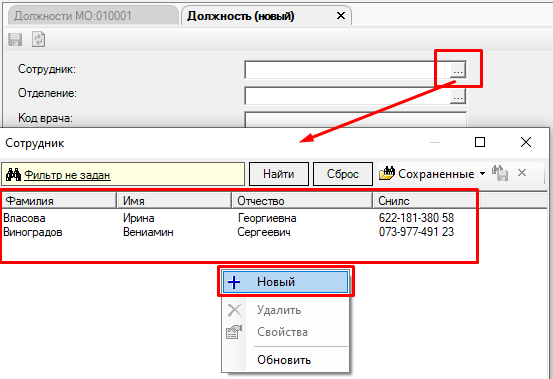Click into the Код врача input field
553x379 pixels.
point(356,120)
